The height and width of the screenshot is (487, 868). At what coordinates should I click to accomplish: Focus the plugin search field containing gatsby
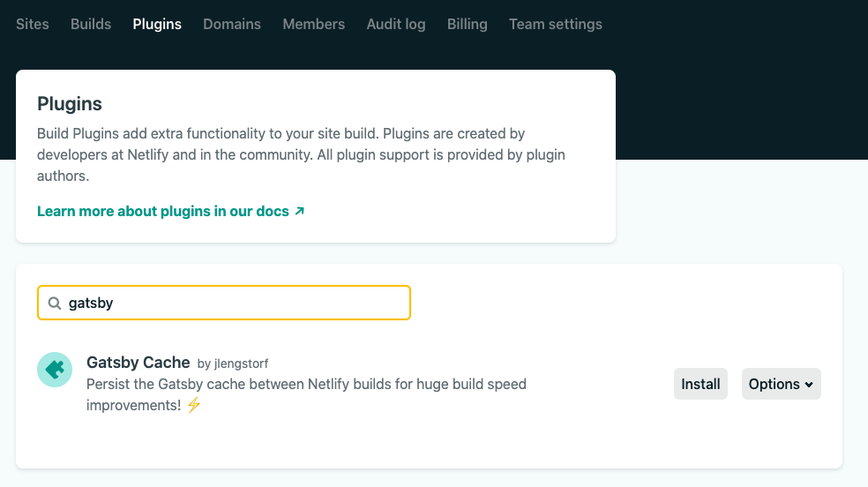[x=224, y=303]
